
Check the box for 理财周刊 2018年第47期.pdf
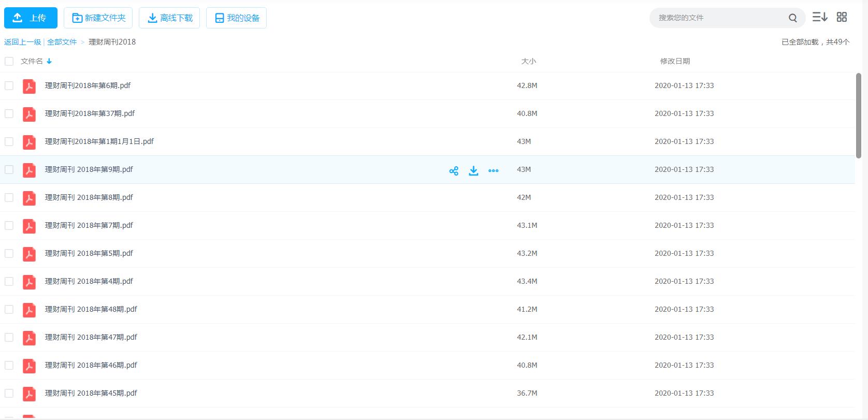click(9, 337)
